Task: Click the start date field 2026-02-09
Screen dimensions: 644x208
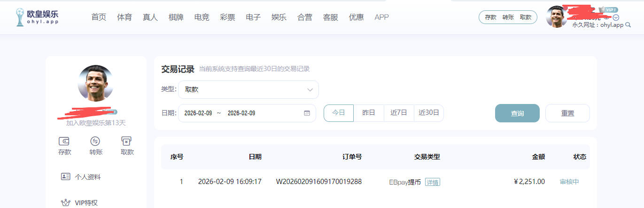Action: pyautogui.click(x=198, y=113)
